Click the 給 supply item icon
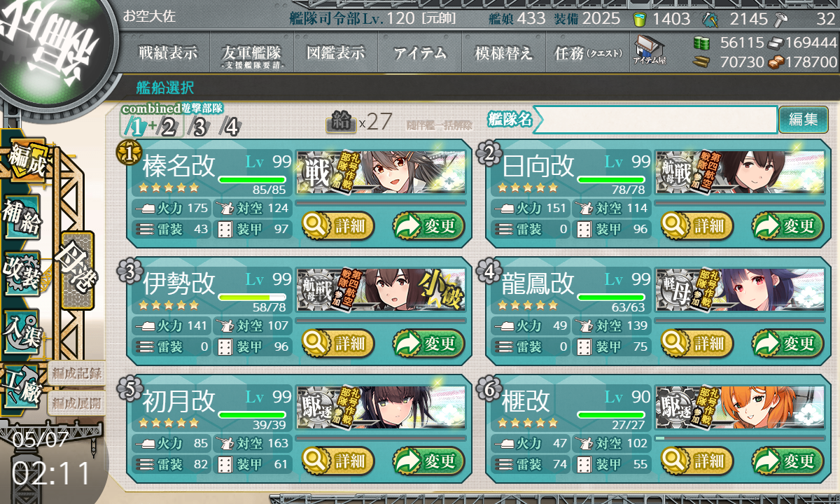 [341, 122]
